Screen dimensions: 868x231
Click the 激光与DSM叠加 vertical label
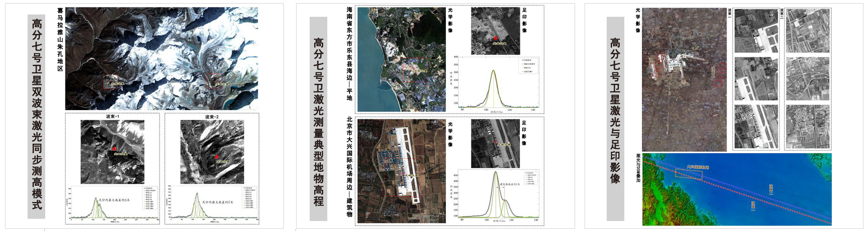[x=638, y=168]
